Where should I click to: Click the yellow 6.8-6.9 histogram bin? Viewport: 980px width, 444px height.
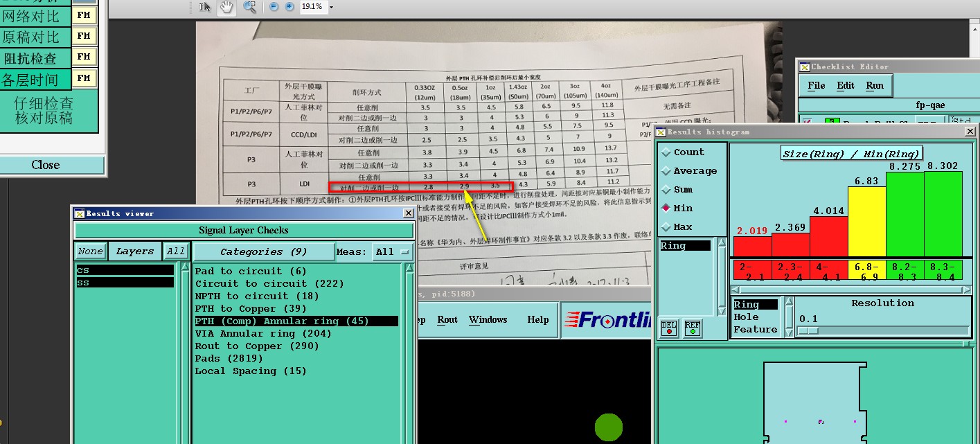(866, 270)
